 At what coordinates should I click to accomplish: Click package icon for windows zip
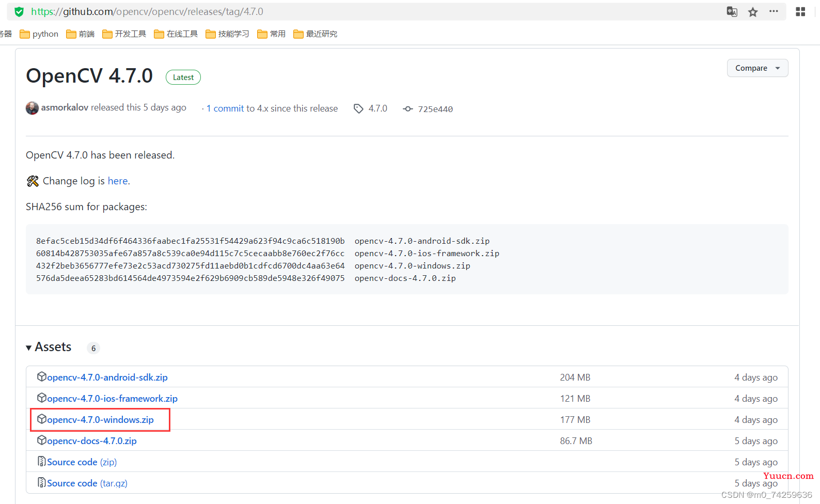[42, 419]
